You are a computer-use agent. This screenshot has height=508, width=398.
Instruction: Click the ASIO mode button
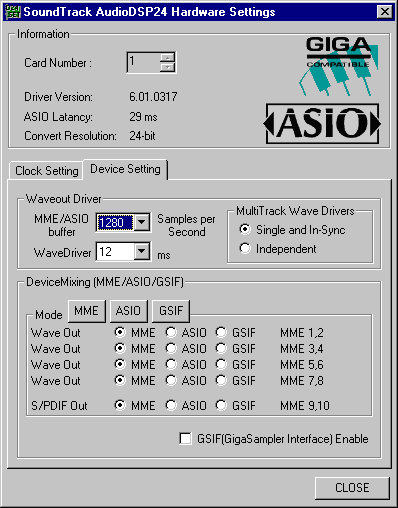[x=128, y=311]
